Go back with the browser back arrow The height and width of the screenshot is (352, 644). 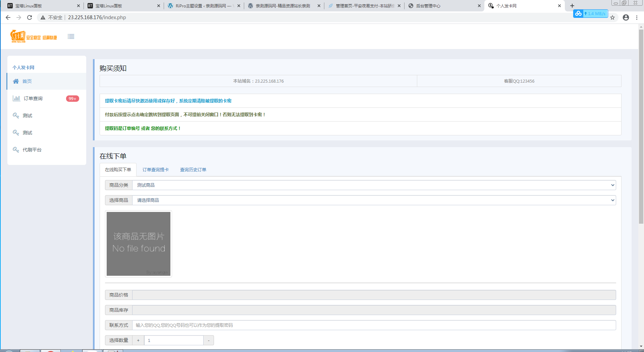8,17
